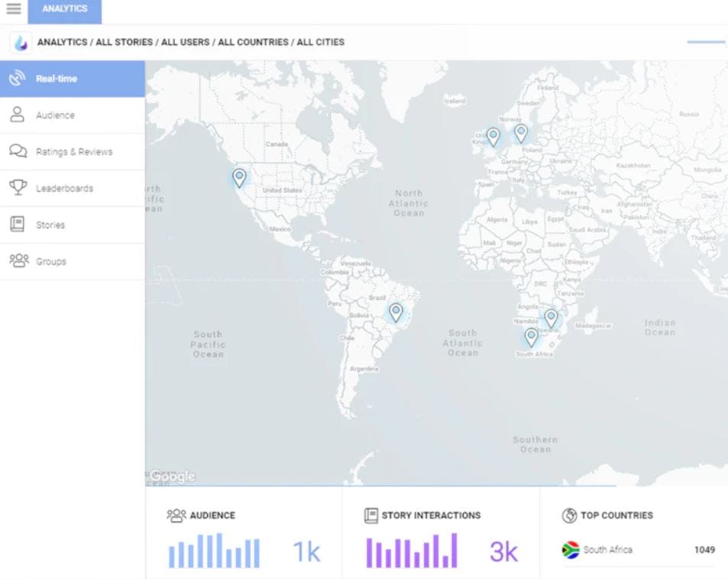Click the Real-time satellite dish icon
The height and width of the screenshot is (579, 728).
pos(18,79)
